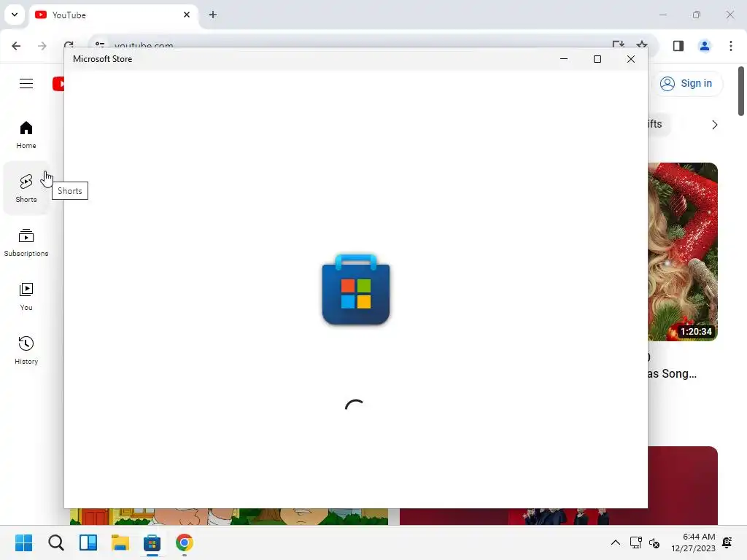Open notifications icon in tray

pos(727,542)
